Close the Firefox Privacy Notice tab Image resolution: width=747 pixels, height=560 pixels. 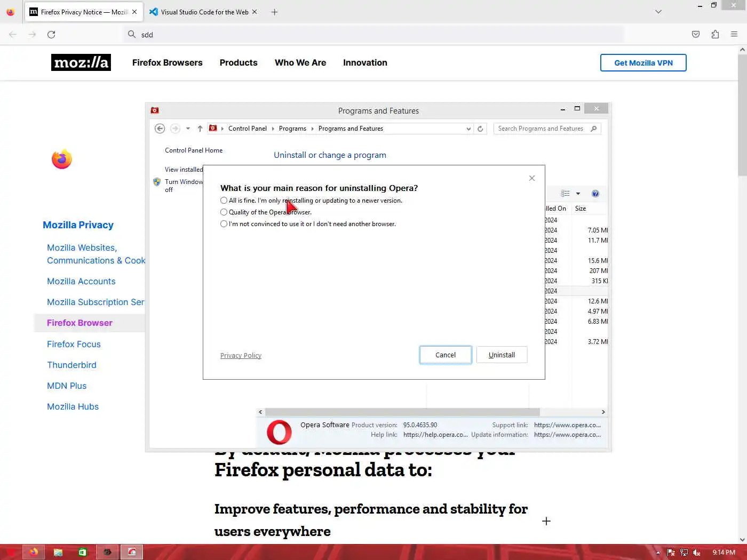[134, 12]
